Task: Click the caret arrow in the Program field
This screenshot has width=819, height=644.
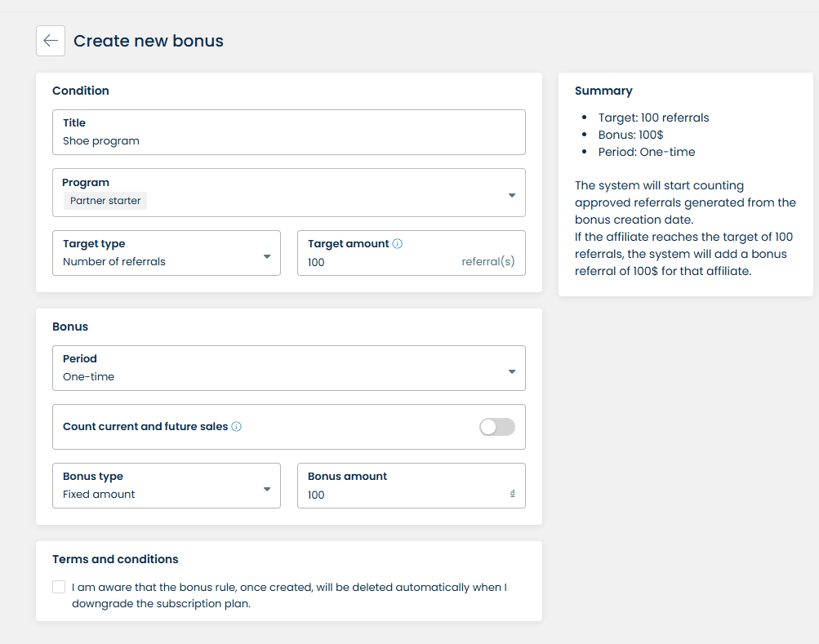Action: (512, 195)
